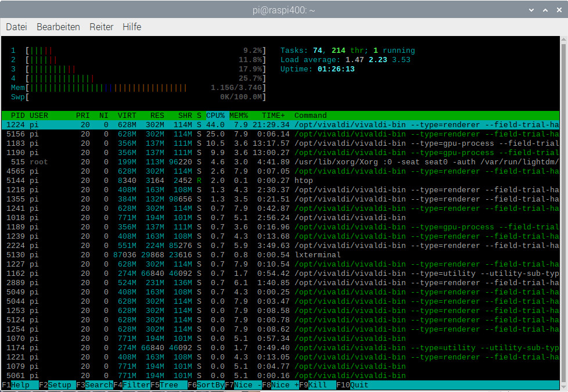Click F3 Search in htop footer

click(95, 385)
